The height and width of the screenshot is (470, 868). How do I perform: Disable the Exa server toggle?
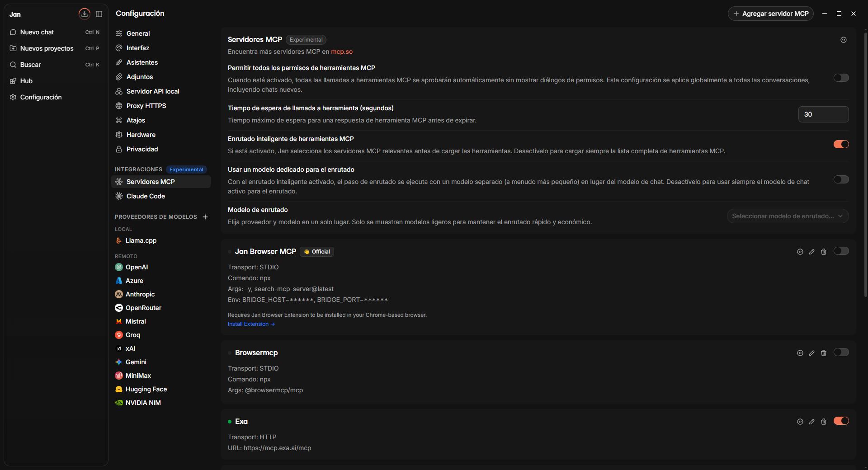click(841, 421)
